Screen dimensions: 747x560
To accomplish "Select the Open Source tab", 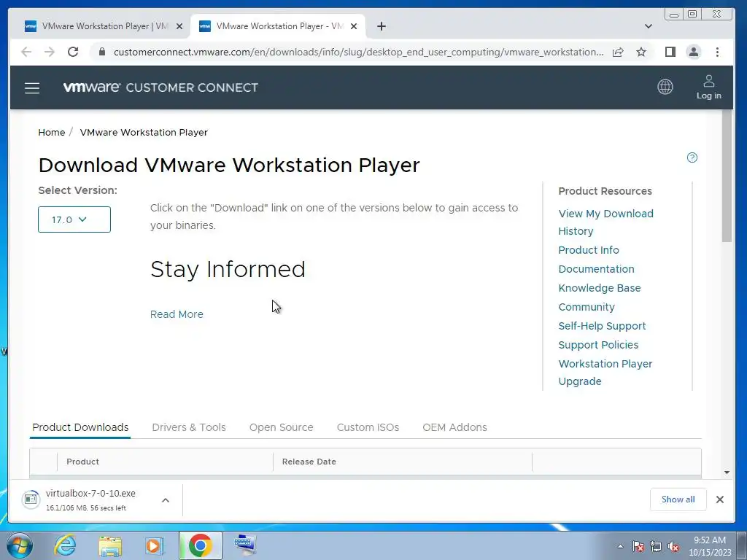I will pyautogui.click(x=281, y=427).
